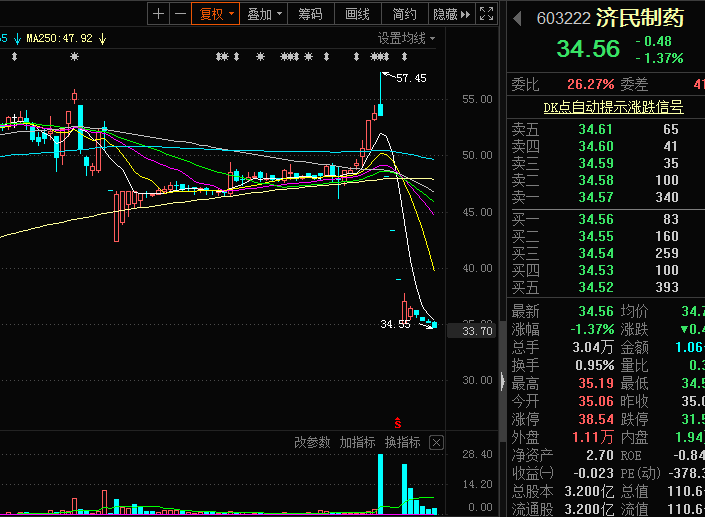Click stock name 济民制药
The image size is (705, 517).
pos(639,18)
